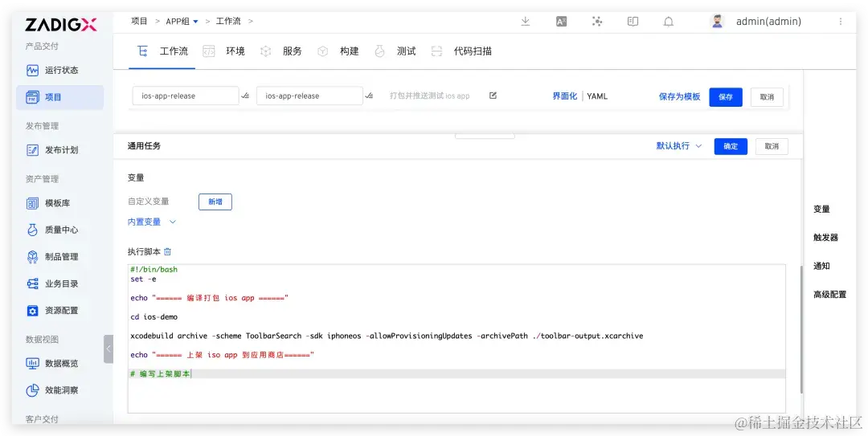Click the admin(admin) username text
This screenshot has width=868, height=436.
click(768, 22)
